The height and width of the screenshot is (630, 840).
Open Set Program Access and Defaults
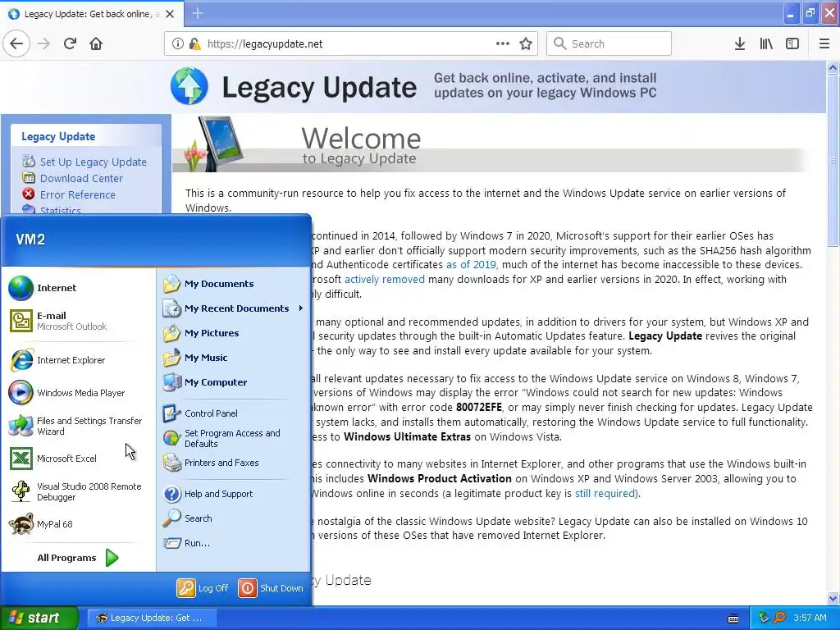tap(233, 438)
